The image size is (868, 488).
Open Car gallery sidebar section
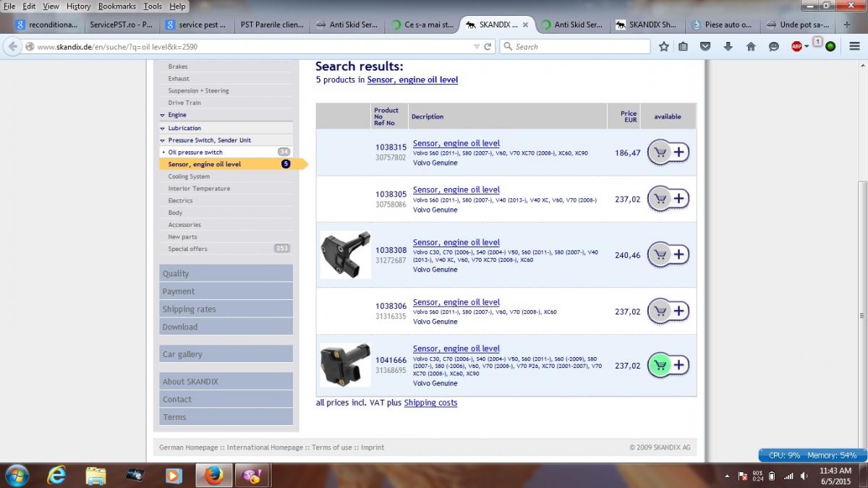click(226, 354)
